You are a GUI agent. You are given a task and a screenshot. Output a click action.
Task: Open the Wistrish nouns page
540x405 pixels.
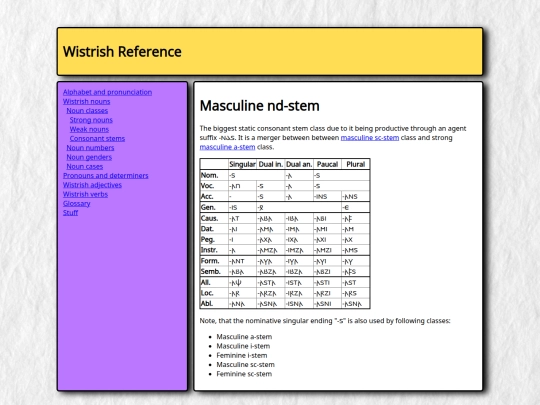click(x=86, y=102)
